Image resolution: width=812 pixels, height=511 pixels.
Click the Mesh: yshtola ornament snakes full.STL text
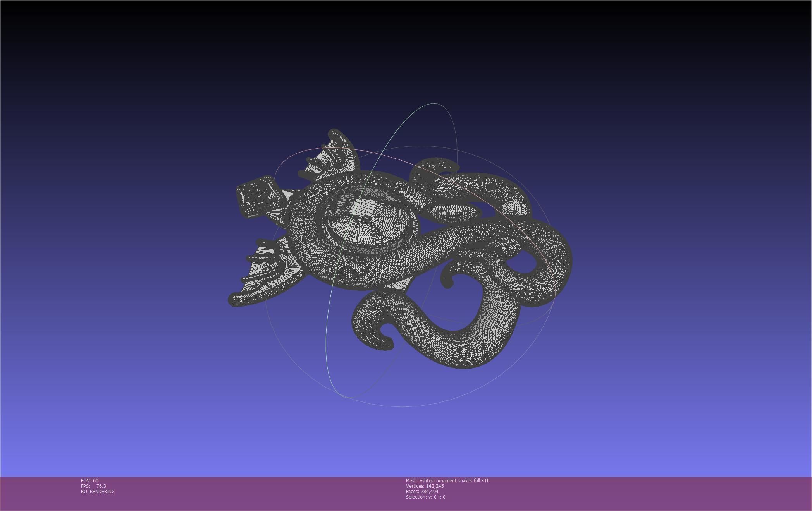pos(447,480)
